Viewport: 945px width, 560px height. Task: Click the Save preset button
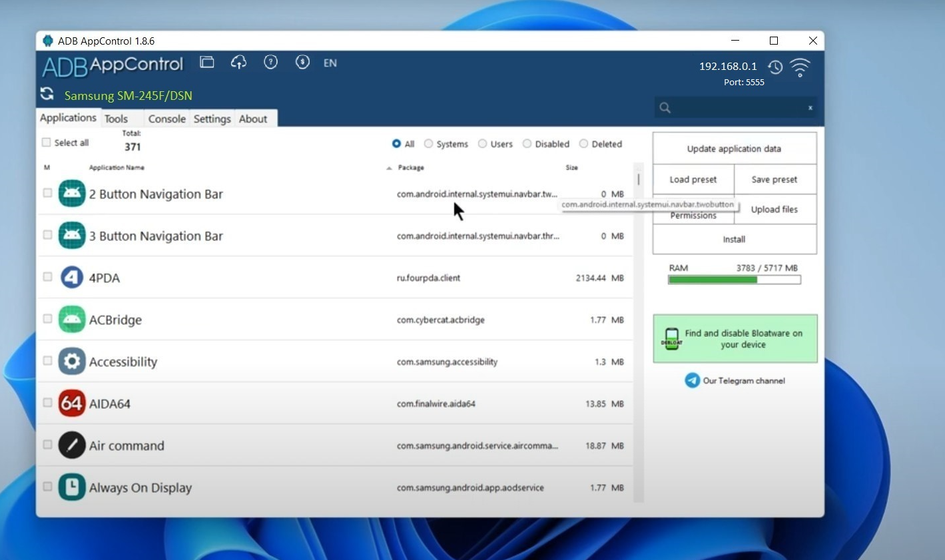pos(775,180)
